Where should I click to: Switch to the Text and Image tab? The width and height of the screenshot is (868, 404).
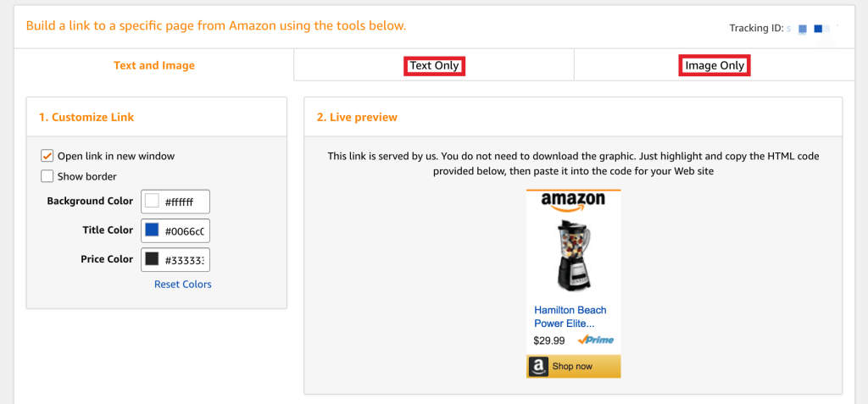(154, 65)
